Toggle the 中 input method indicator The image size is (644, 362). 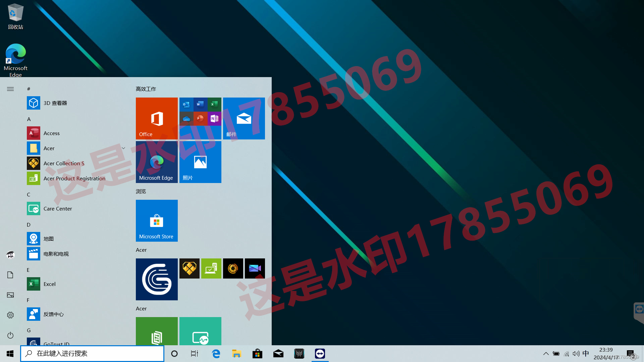pos(586,354)
